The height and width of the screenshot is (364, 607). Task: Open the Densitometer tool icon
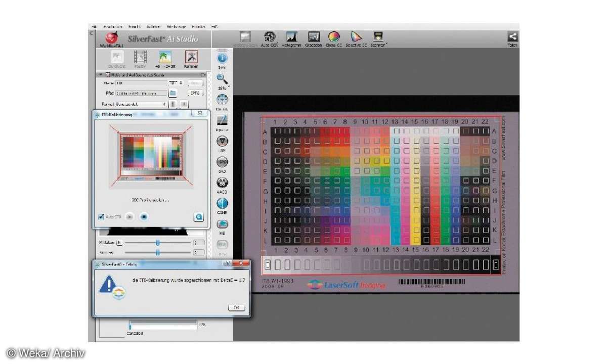tap(222, 100)
